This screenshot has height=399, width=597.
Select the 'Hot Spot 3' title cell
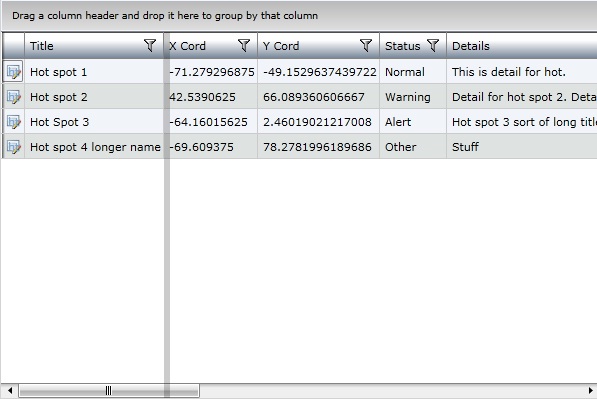94,122
